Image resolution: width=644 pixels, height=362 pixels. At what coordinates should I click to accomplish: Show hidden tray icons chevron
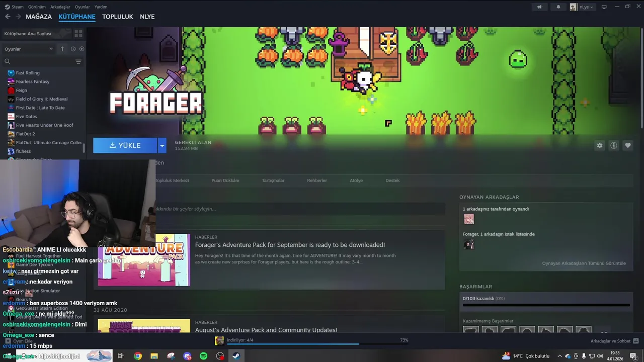click(559, 356)
